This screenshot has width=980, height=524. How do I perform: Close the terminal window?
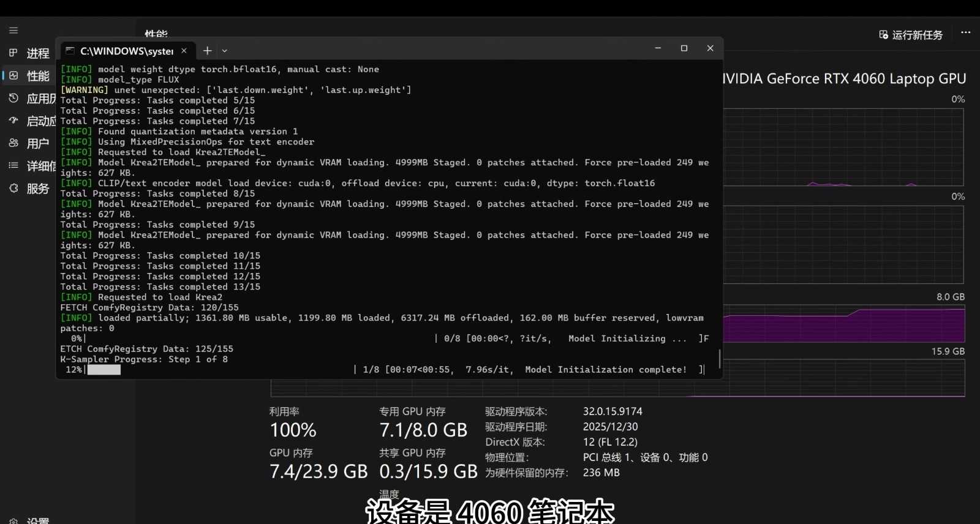710,48
